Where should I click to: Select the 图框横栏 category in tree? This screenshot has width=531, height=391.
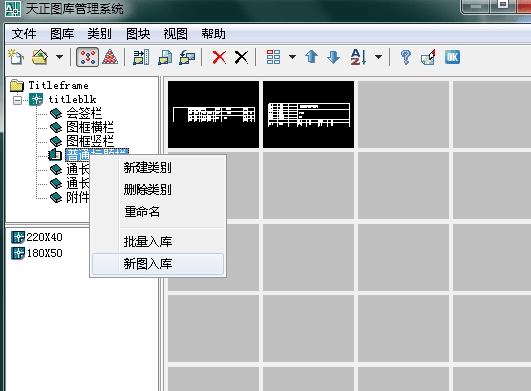pos(90,127)
